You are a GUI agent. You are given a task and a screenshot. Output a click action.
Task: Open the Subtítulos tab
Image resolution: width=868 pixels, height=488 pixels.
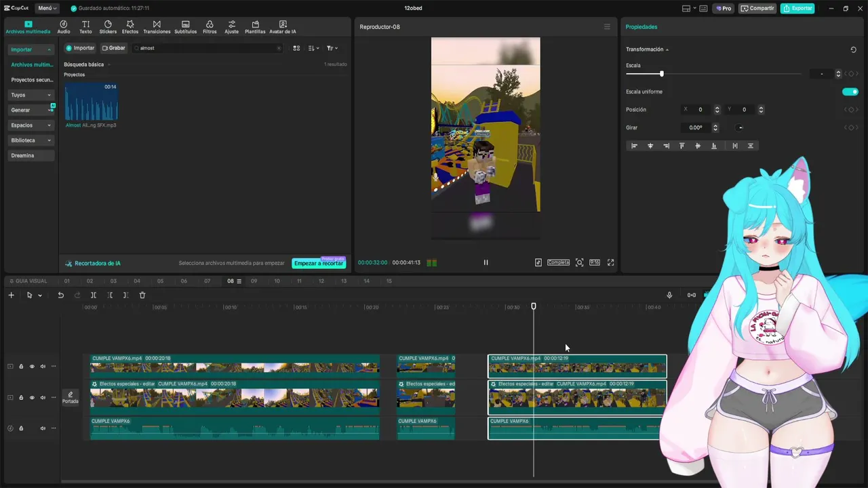coord(185,27)
